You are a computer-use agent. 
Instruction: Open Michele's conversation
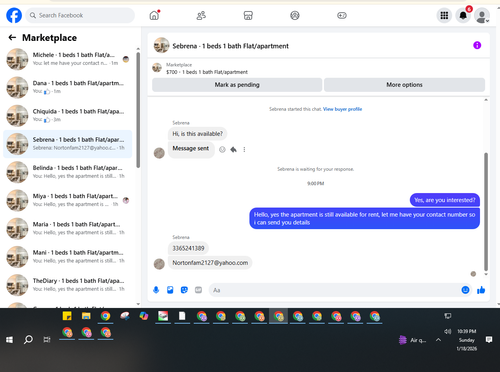point(68,59)
